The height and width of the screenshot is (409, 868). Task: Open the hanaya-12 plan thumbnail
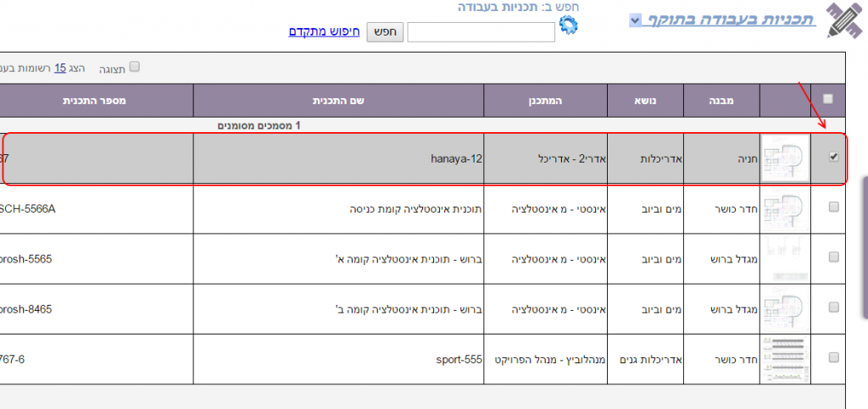pos(786,158)
